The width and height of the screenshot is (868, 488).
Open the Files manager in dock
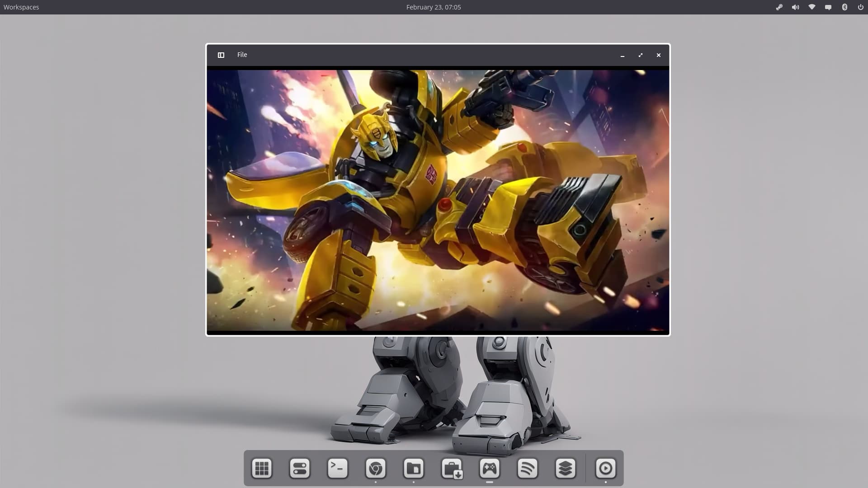(414, 468)
